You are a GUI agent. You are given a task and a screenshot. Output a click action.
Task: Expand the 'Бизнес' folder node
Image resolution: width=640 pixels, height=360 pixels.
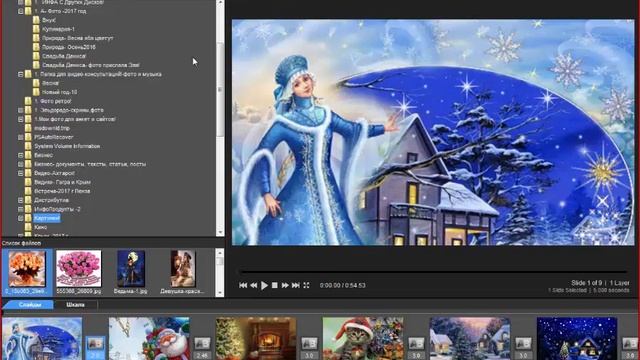[20, 155]
